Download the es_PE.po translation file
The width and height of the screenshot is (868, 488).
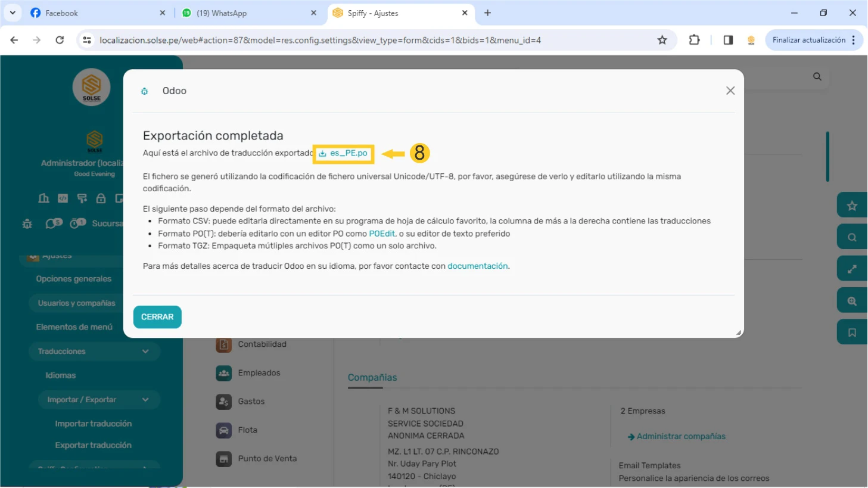click(x=348, y=153)
